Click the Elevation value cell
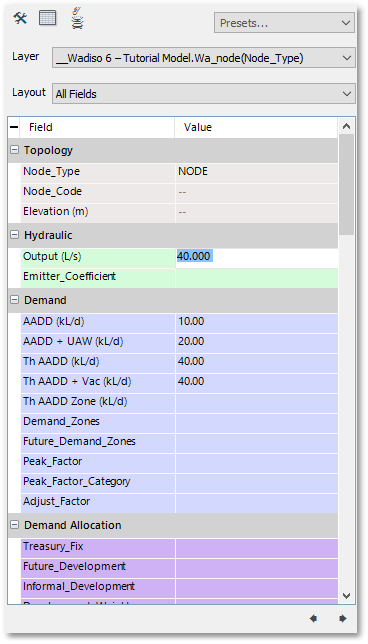368x644 pixels. click(x=257, y=212)
